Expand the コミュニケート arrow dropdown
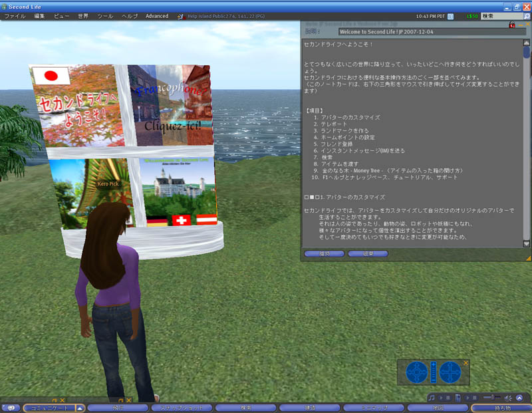The image size is (532, 413). coord(80,408)
